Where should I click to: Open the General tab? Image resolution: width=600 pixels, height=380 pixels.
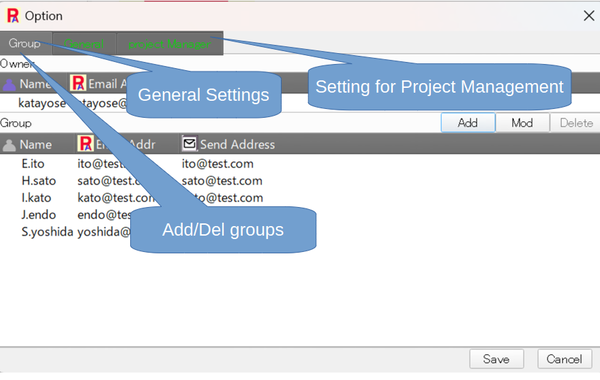[x=84, y=44]
